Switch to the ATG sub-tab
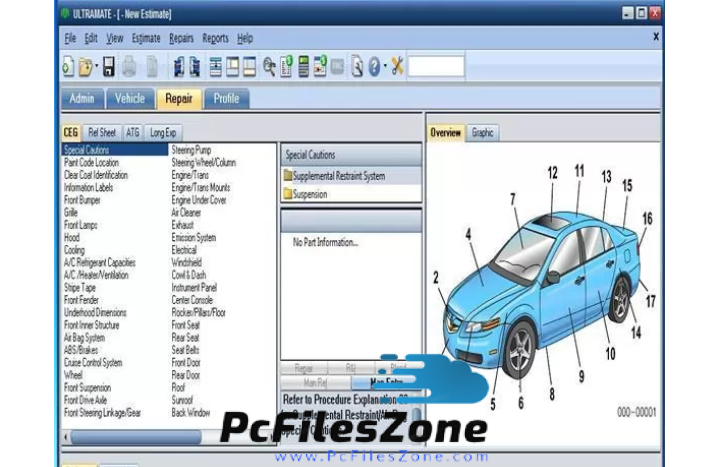725x467 pixels. (x=133, y=133)
